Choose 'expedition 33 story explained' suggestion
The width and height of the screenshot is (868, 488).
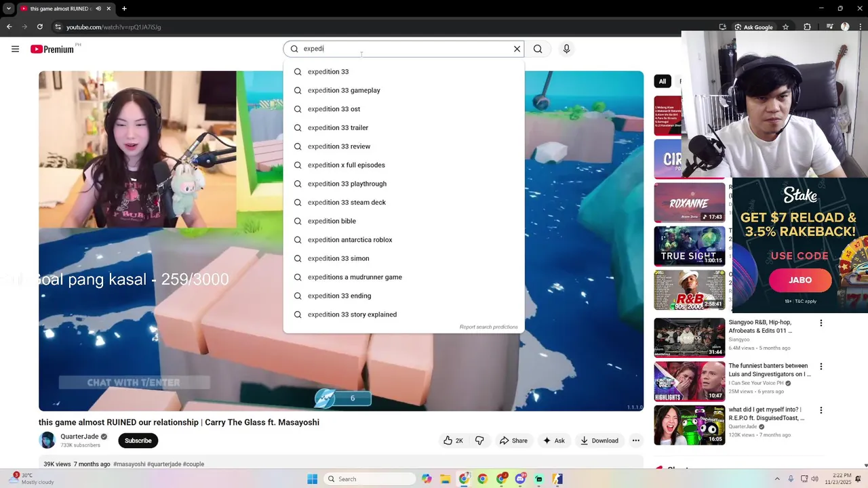tap(403, 314)
